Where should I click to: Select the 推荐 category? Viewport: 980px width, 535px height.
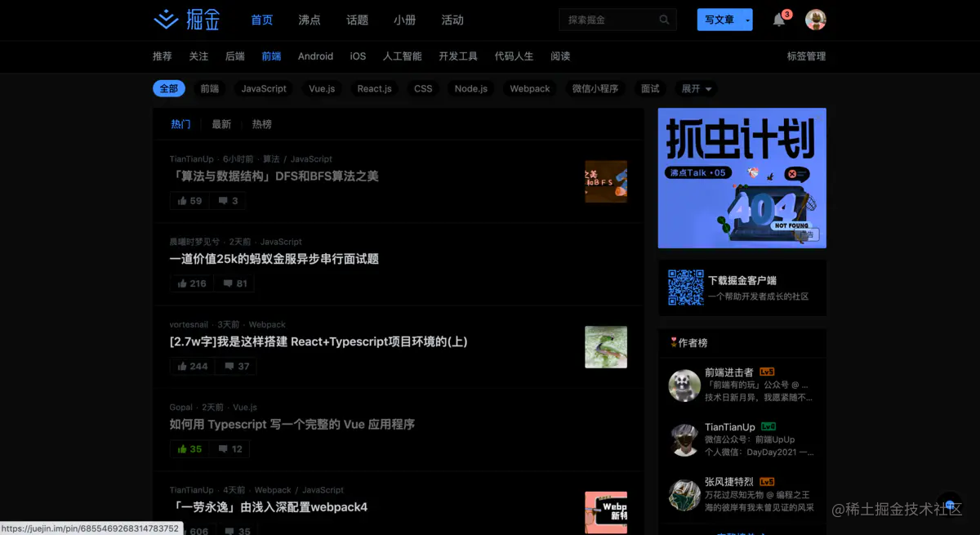(163, 56)
